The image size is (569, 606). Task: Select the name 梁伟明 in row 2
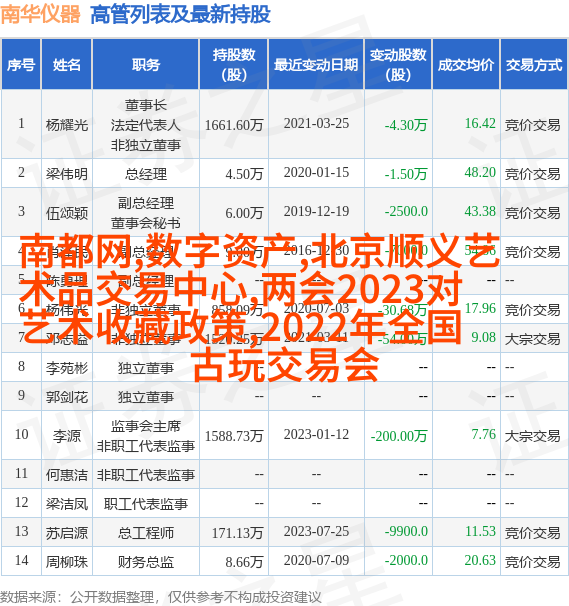point(66,174)
